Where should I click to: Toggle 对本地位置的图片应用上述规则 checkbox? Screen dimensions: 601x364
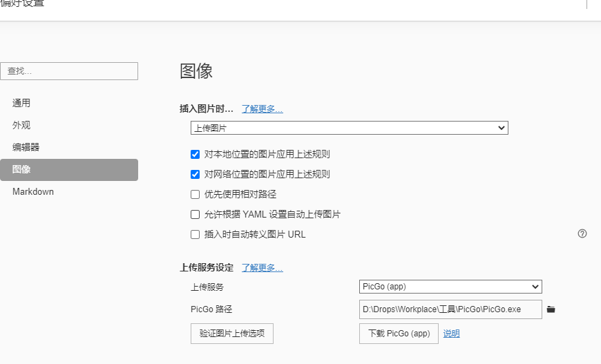tap(195, 154)
